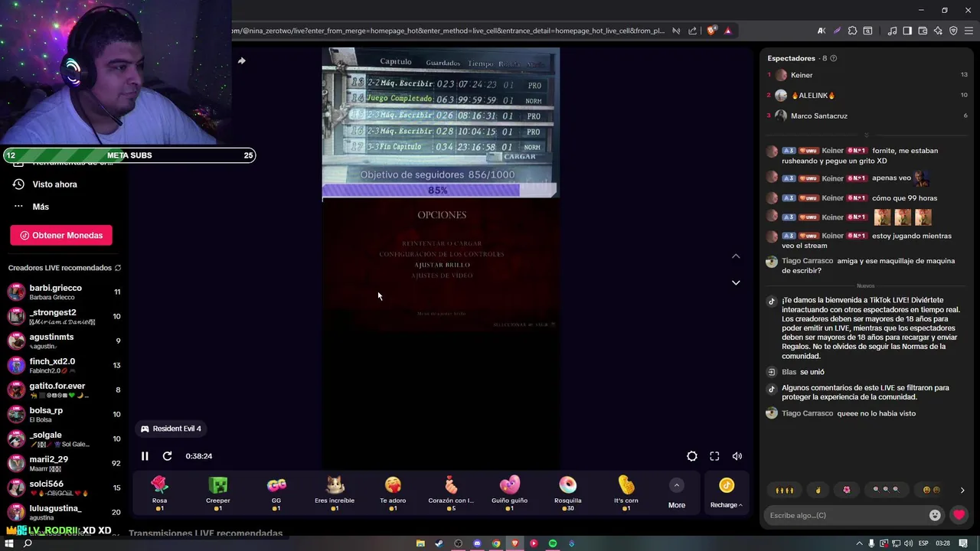
Task: Share page via address bar share icon
Action: click(693, 31)
